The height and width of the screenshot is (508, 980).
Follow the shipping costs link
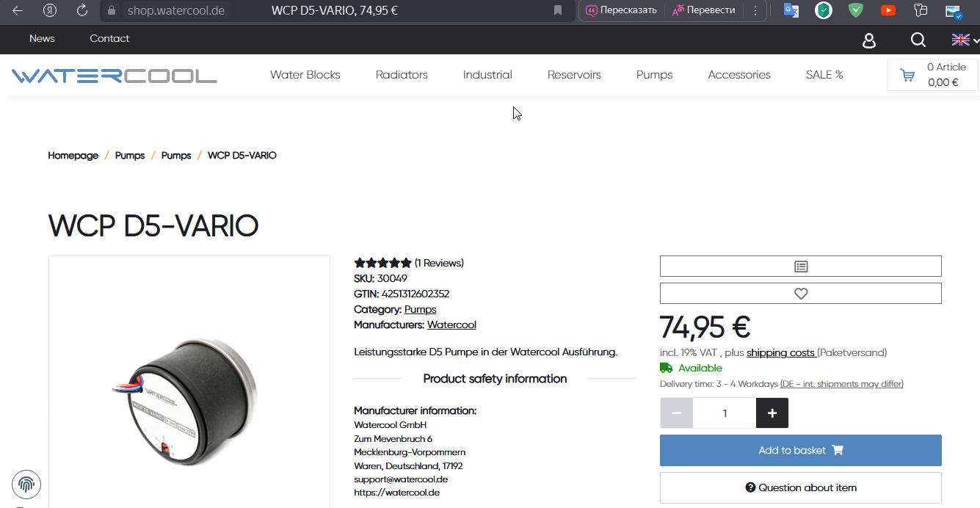780,352
